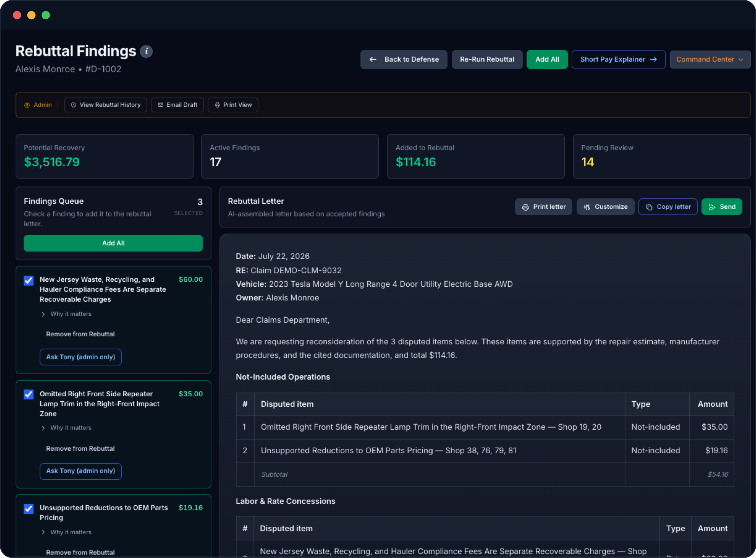The width and height of the screenshot is (756, 558).
Task: Click the envelope icon in Email Draft
Action: coord(161,105)
